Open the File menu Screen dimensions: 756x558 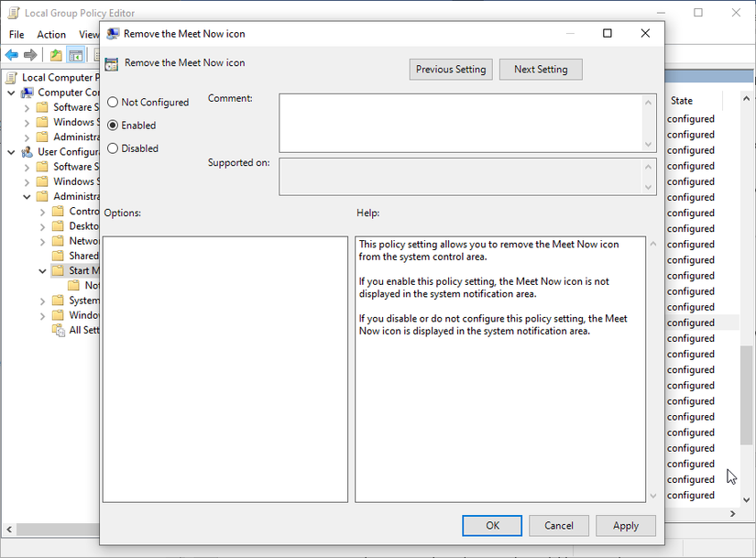[x=15, y=34]
